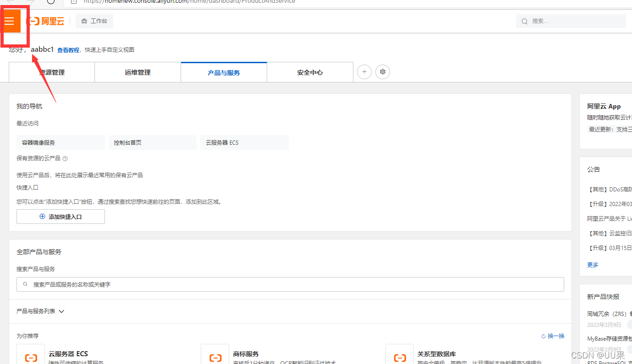Click search icon in product search box
Screen dimensions: 632x364
tap(25, 284)
